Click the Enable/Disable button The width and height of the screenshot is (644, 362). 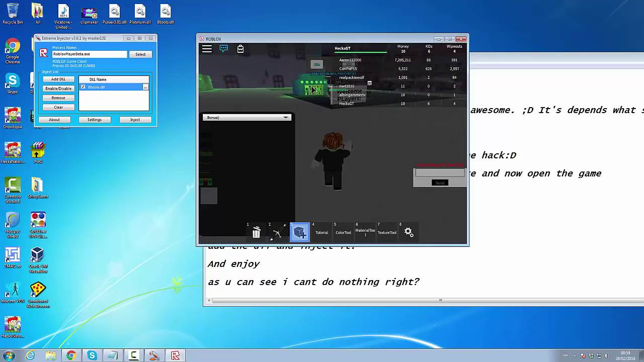[58, 88]
